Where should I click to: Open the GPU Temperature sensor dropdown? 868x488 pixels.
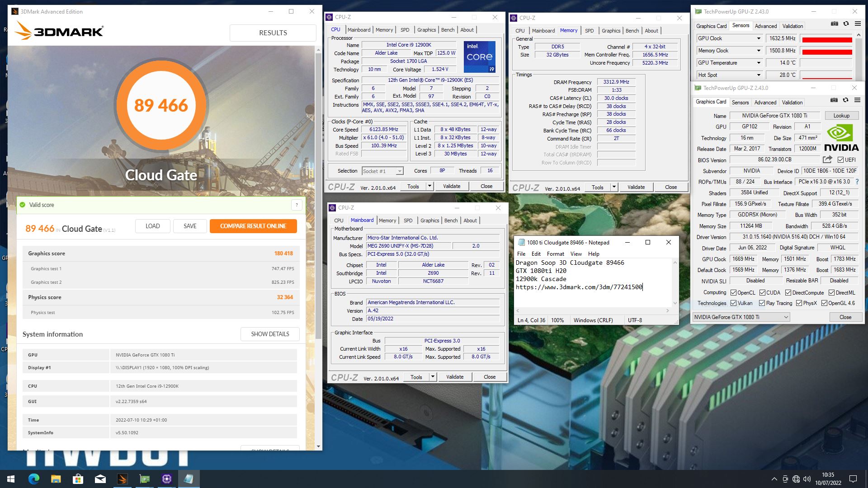(759, 63)
